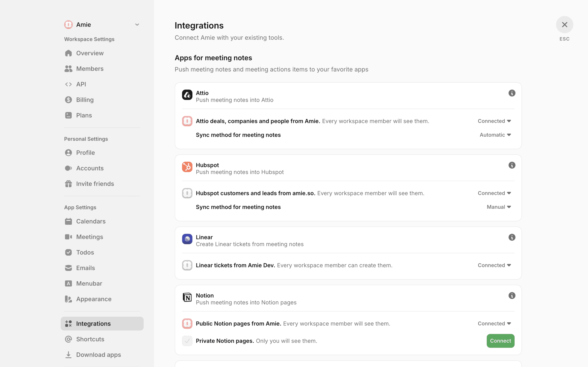Click the Emails envelope icon
This screenshot has width=588, height=367.
(68, 268)
